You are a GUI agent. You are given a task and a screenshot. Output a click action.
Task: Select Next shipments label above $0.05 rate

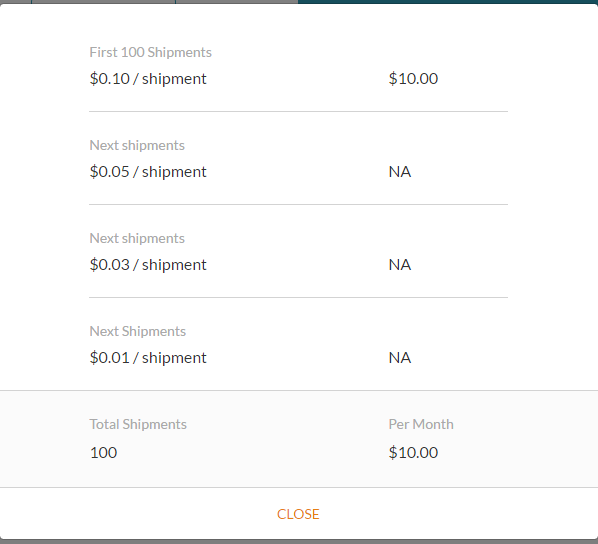(x=137, y=145)
